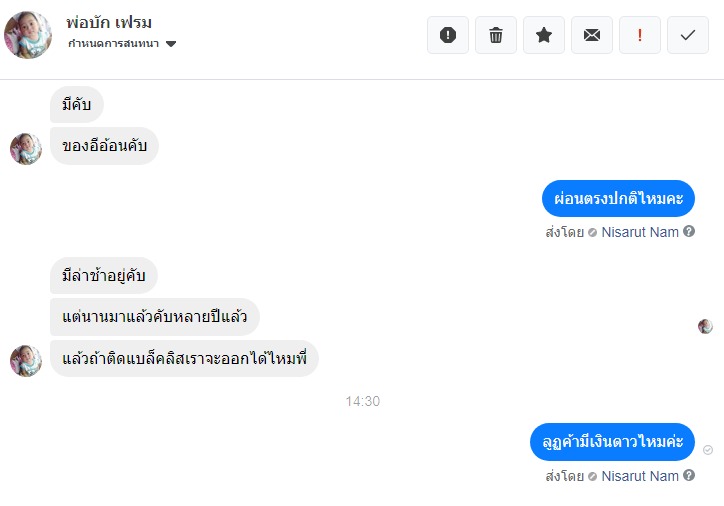The width and height of the screenshot is (724, 506).
Task: Open the contact's profile picture in the header
Action: 28,35
